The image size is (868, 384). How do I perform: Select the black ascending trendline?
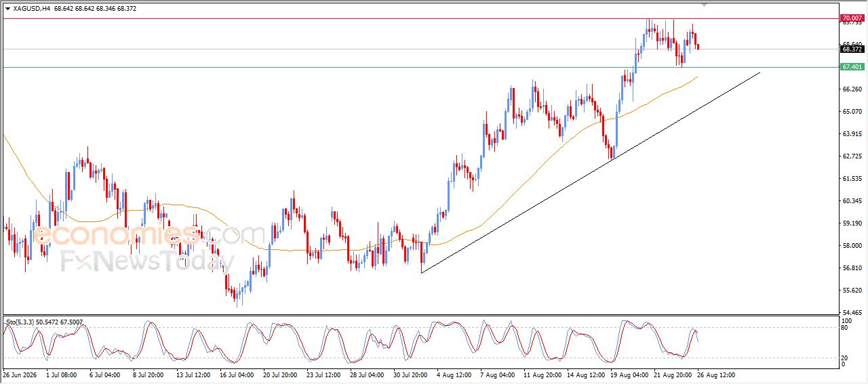point(590,173)
